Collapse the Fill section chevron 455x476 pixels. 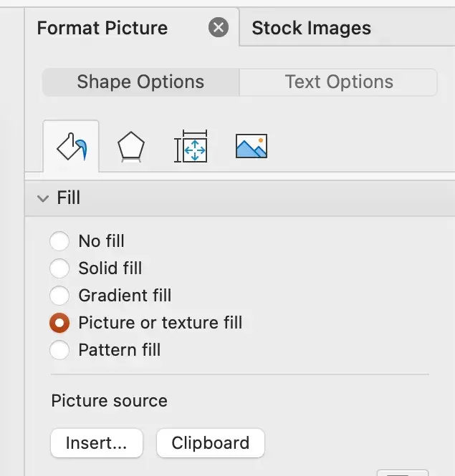(43, 198)
